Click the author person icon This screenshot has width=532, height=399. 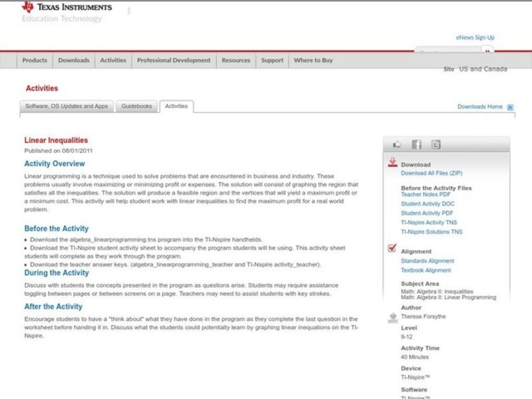pyautogui.click(x=392, y=318)
